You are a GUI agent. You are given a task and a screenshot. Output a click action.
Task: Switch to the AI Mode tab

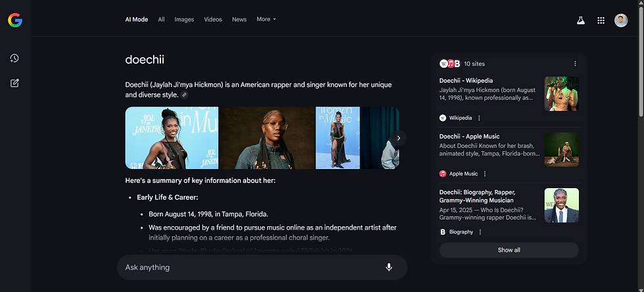137,19
